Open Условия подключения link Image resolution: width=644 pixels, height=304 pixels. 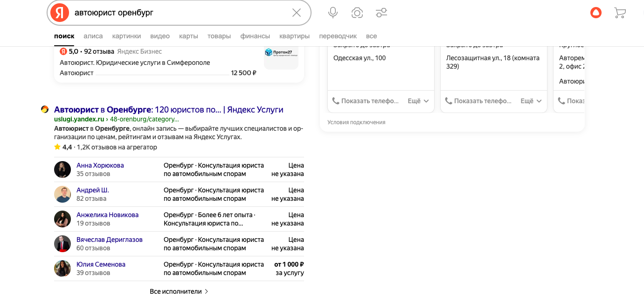click(356, 122)
